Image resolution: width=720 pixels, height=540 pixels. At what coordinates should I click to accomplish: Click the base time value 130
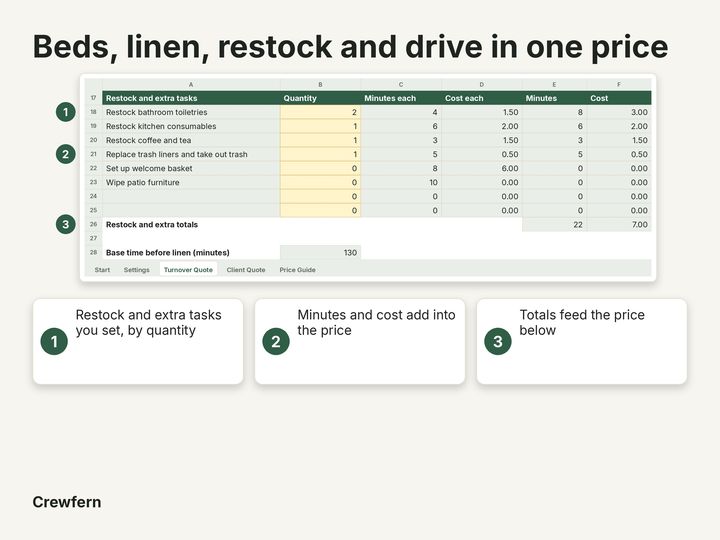point(321,253)
